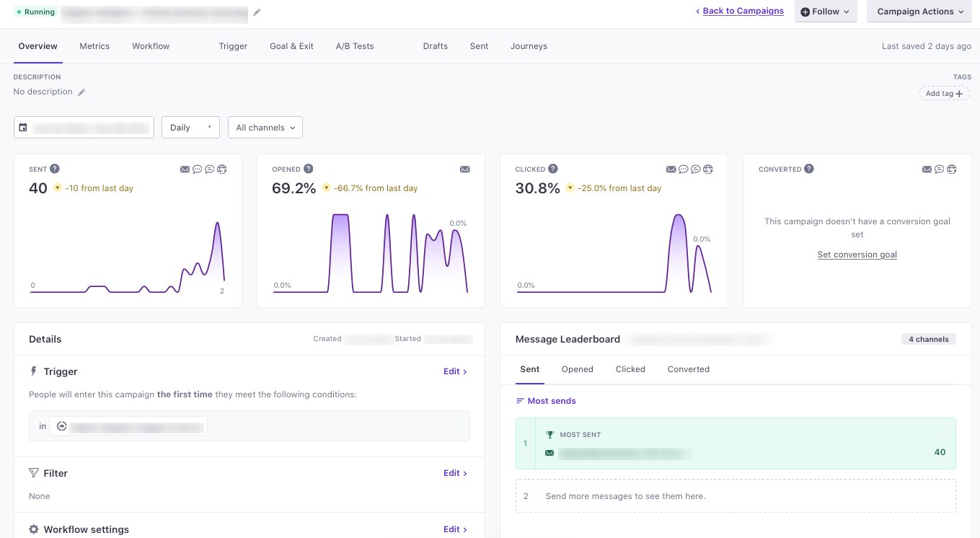The width and height of the screenshot is (980, 538).
Task: Select the Converted tab in Message Leaderboard
Action: [689, 369]
